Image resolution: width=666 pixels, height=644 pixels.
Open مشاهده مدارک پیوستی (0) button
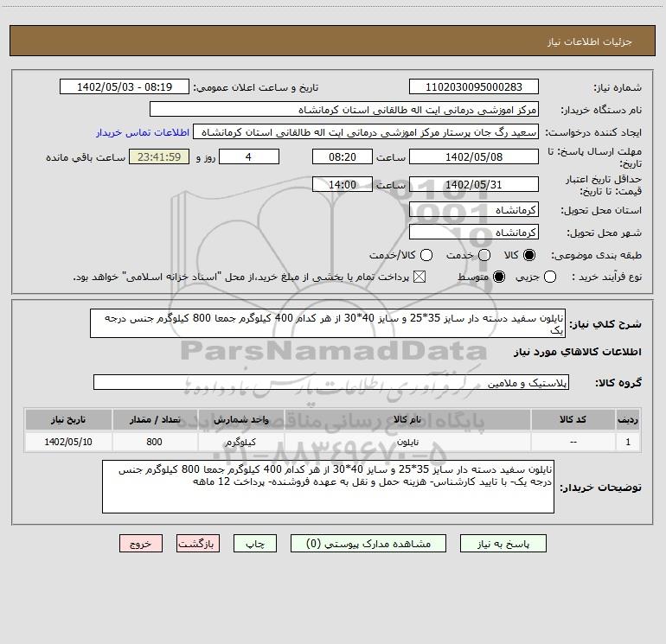[x=368, y=544]
